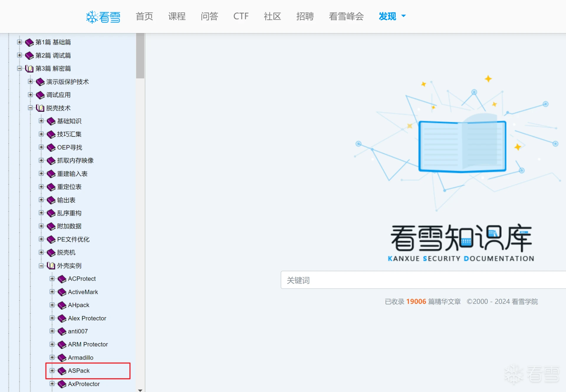Image resolution: width=566 pixels, height=392 pixels.
Task: Select the Armadillo tree entry
Action: coord(80,358)
